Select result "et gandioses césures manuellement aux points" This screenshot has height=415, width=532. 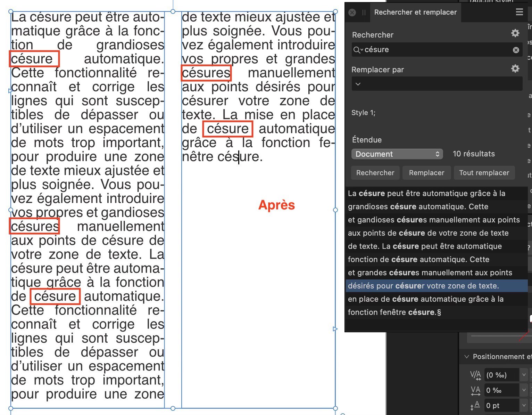(437, 220)
